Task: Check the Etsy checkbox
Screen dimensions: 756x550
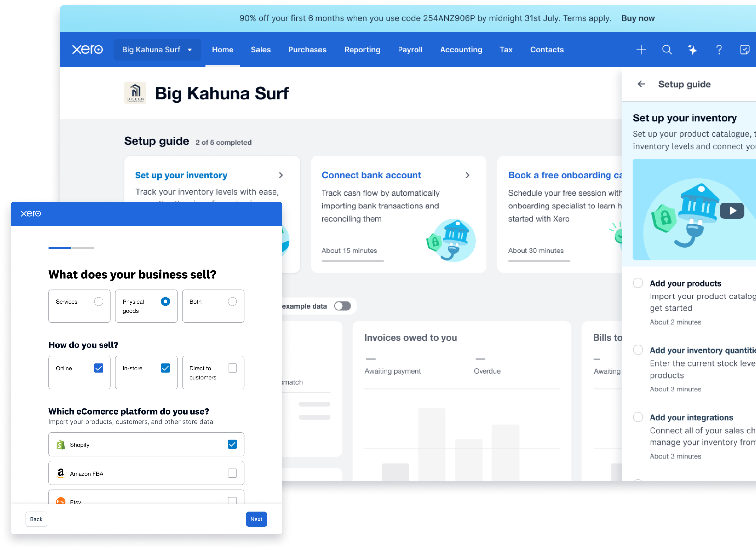Action: pyautogui.click(x=232, y=501)
